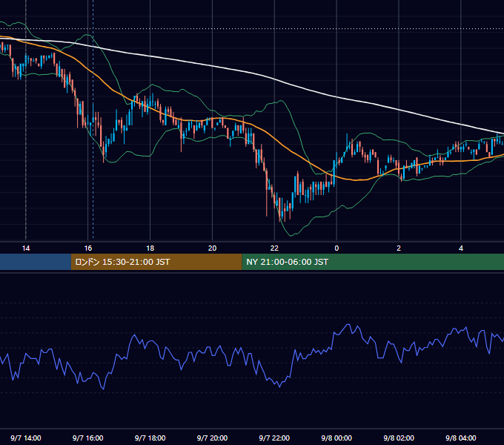Viewport: 504px width, 445px height.
Task: Click the 9/7 14:00 date label
Action: (x=26, y=438)
